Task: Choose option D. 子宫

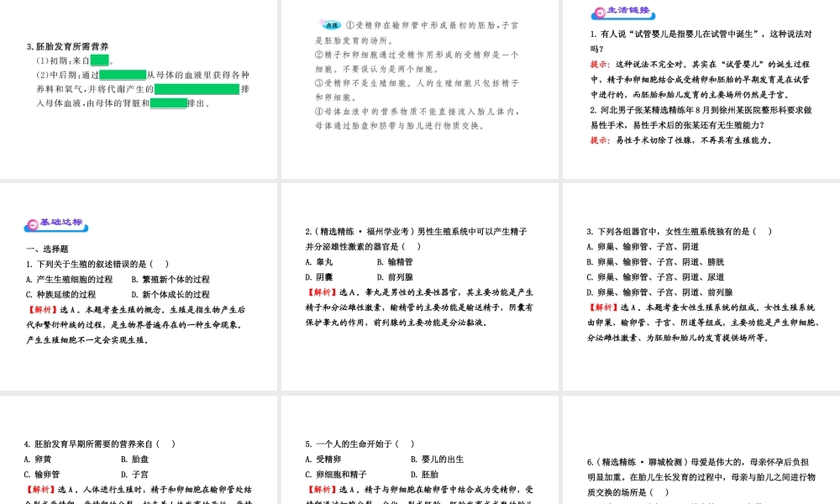Action: click(x=134, y=475)
